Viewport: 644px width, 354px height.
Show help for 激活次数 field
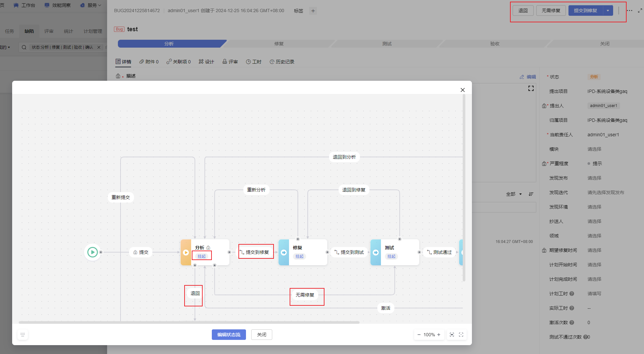[572, 322]
